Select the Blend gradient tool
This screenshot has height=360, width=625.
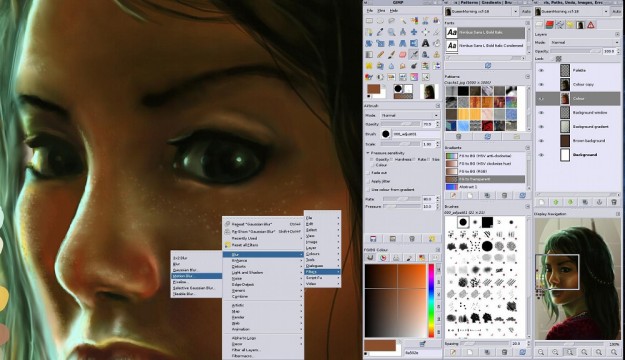pyautogui.click(x=369, y=54)
